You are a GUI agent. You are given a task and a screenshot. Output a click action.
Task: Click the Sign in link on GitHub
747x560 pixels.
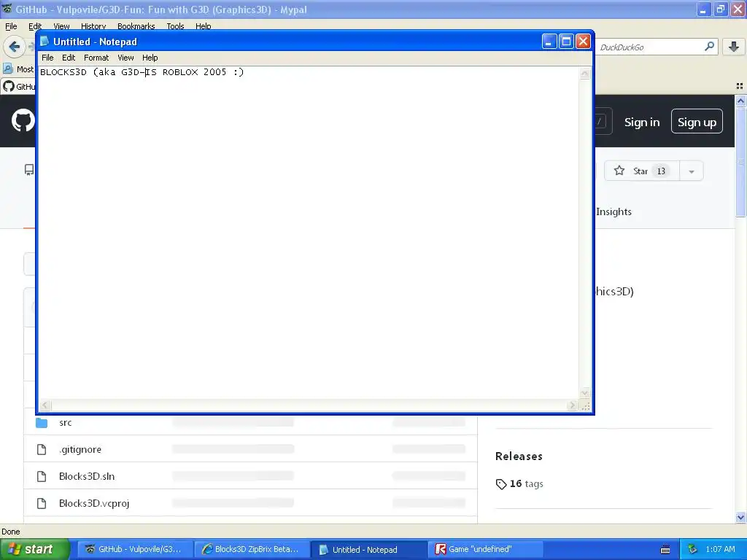(x=642, y=122)
